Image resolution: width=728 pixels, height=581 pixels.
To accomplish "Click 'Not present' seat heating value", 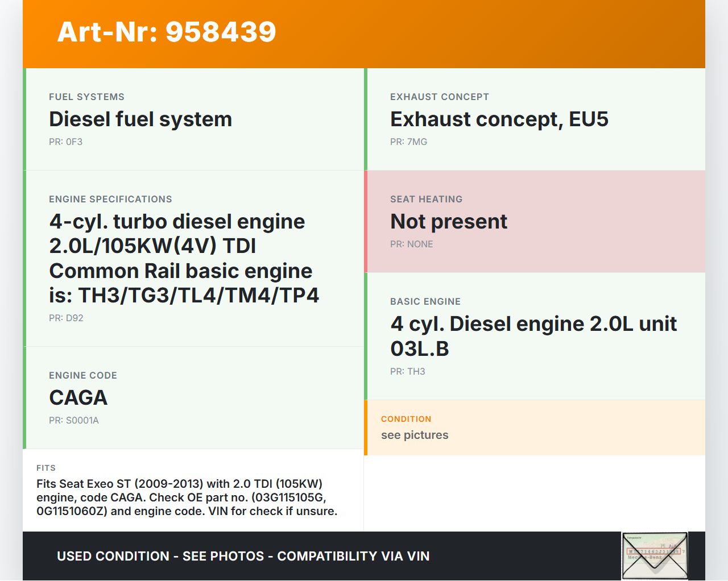I will [449, 222].
